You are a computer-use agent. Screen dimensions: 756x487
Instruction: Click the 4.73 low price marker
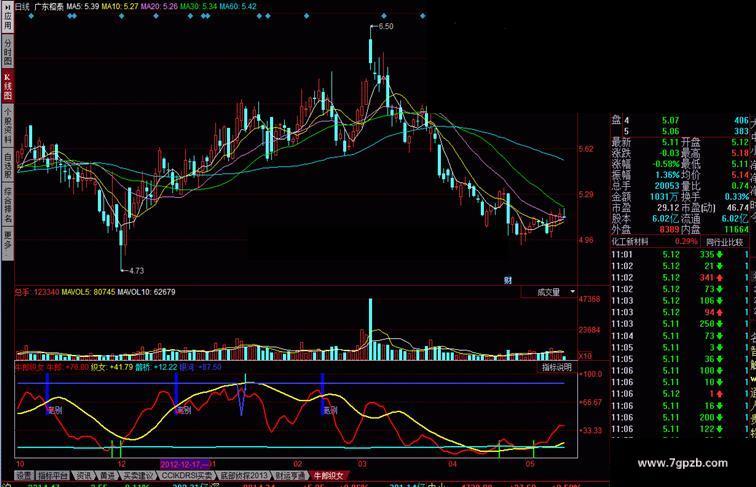(136, 271)
